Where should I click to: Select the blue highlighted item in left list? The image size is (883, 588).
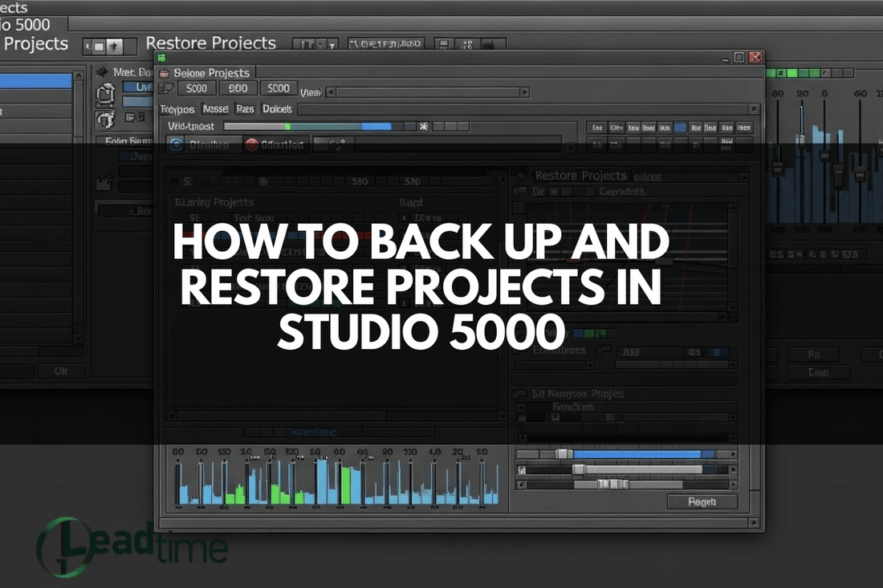point(36,80)
